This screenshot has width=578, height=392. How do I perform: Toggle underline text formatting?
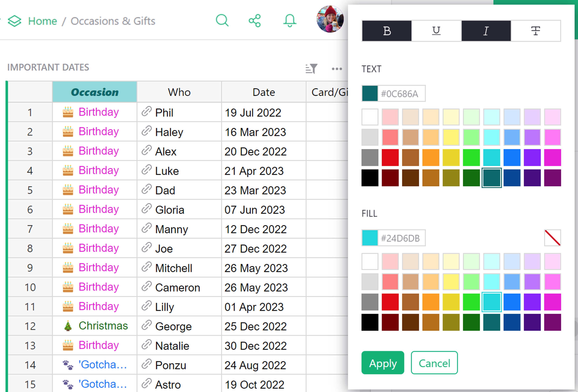tap(436, 31)
